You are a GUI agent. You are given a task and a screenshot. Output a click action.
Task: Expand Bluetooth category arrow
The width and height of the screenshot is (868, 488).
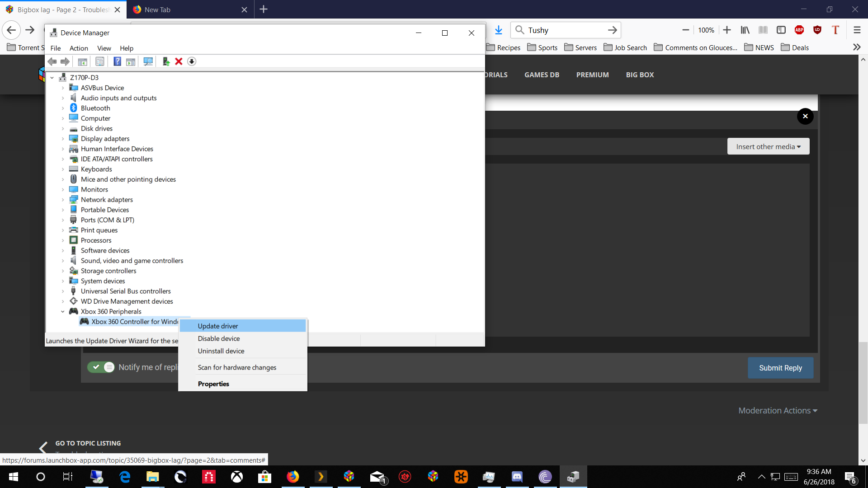coord(63,108)
